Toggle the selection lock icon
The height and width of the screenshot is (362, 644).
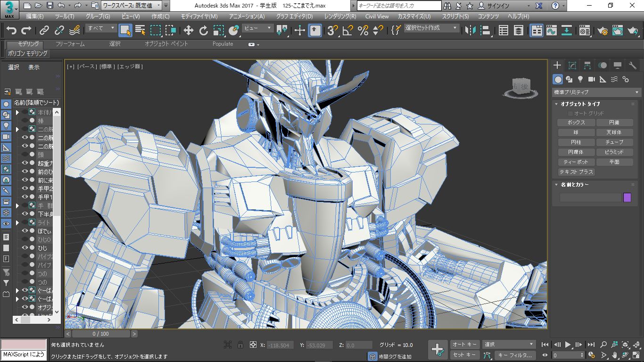[x=240, y=345]
